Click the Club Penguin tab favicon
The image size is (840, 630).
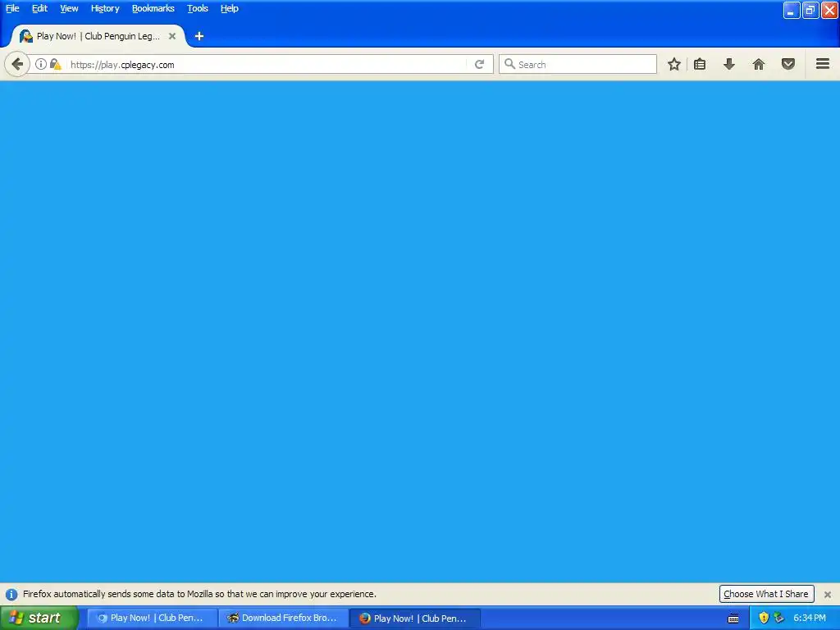pos(25,36)
